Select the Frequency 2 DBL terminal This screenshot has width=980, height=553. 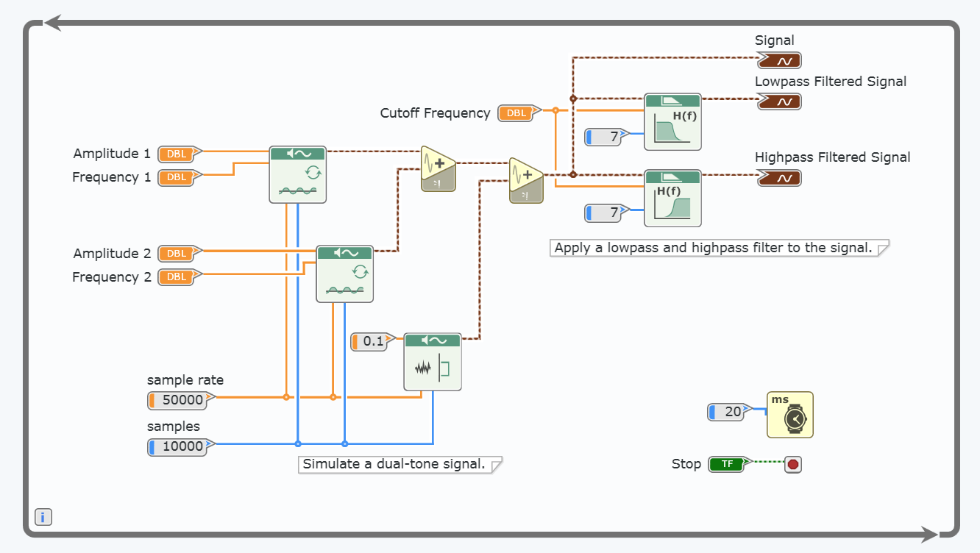[x=178, y=277]
